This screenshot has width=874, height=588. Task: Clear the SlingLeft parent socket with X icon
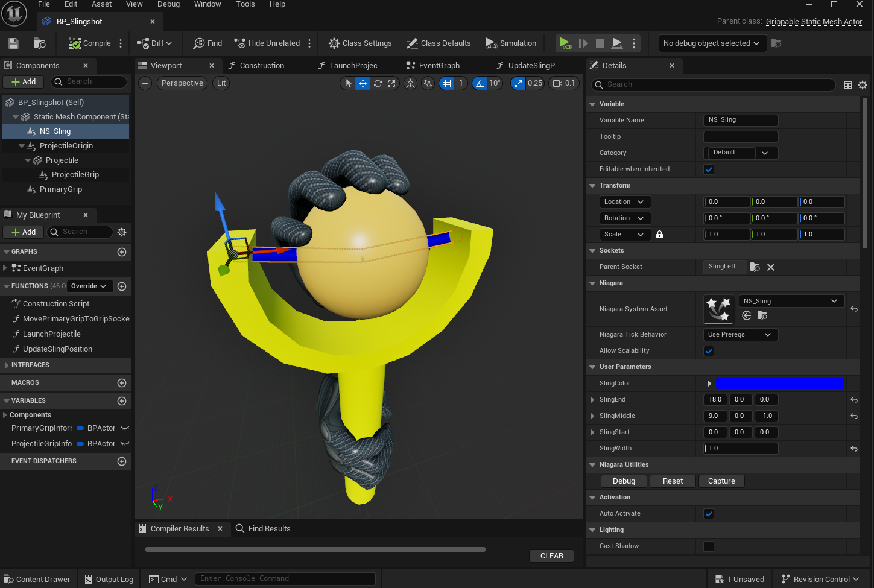click(771, 267)
